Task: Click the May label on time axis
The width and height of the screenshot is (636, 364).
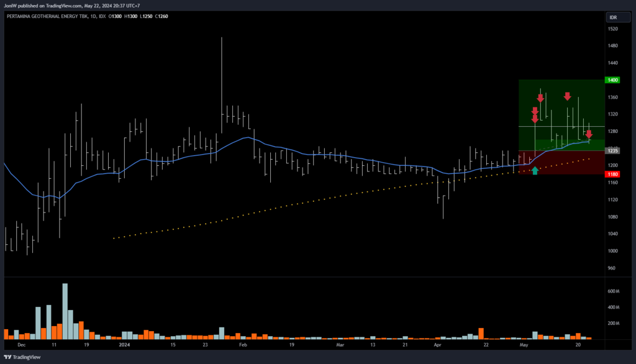Action: click(524, 344)
